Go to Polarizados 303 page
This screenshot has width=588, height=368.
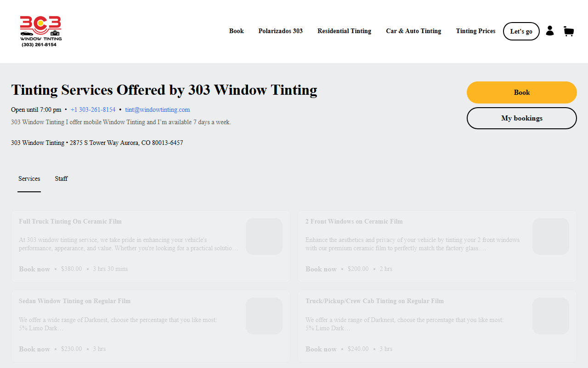point(281,31)
